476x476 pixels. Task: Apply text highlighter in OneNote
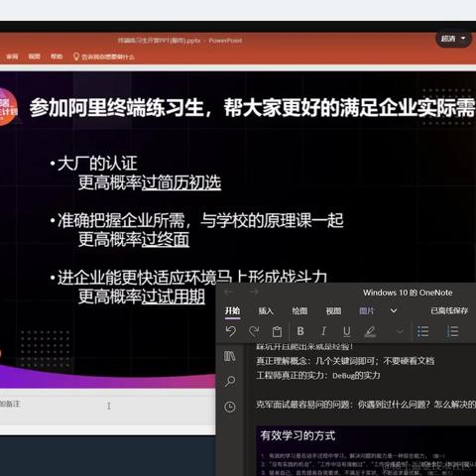pyautogui.click(x=370, y=331)
